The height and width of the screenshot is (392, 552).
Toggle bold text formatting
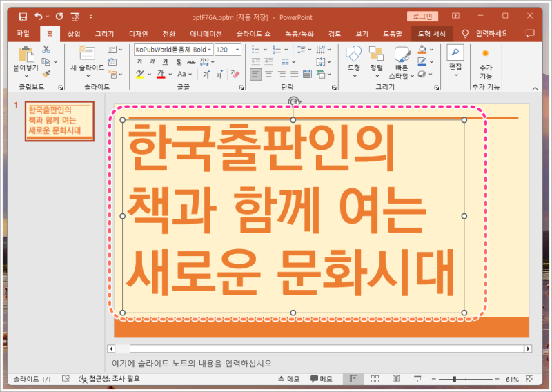139,61
